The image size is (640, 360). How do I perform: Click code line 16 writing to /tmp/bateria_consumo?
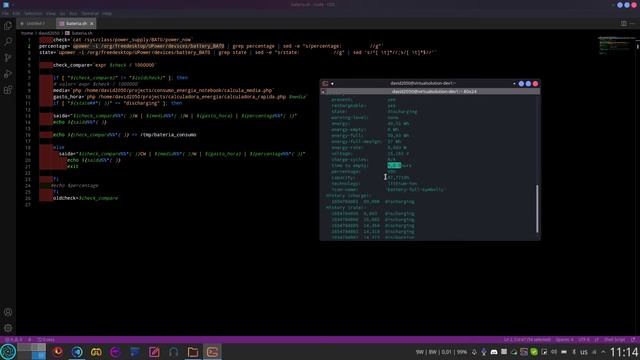(124, 135)
